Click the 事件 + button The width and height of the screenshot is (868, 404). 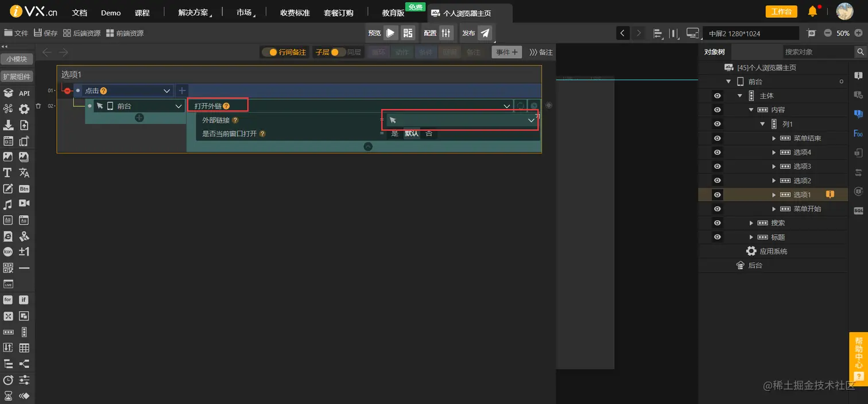[x=506, y=52]
